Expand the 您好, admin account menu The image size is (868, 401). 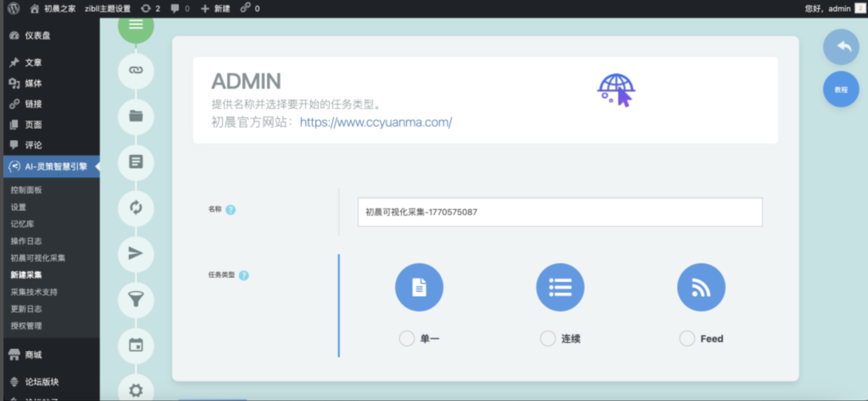tap(834, 9)
